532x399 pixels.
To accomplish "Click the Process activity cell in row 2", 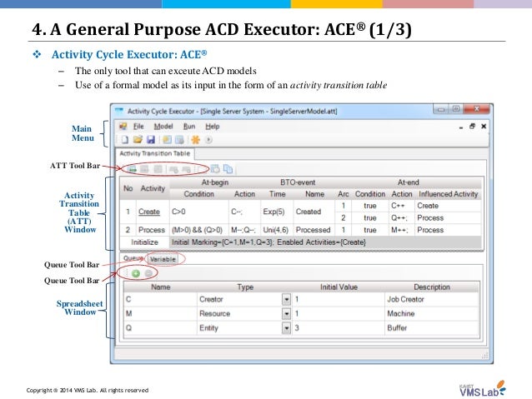I will [x=152, y=230].
